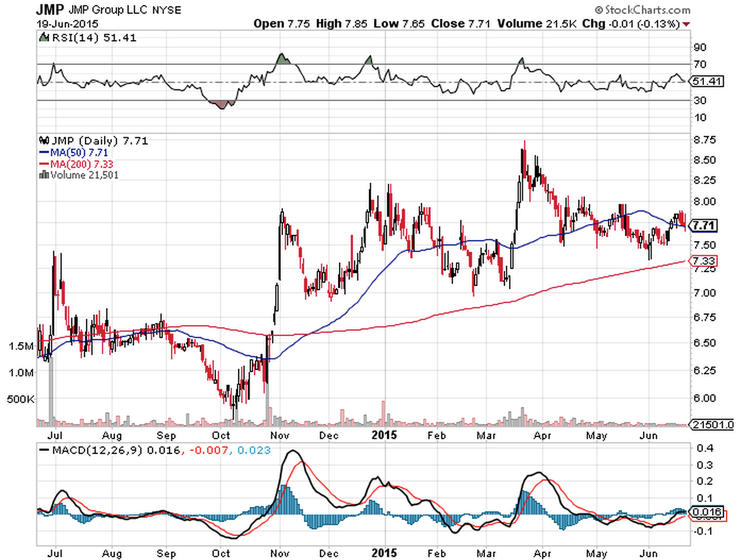Click the 8.00 price axis label
The height and width of the screenshot is (560, 743).
[706, 201]
